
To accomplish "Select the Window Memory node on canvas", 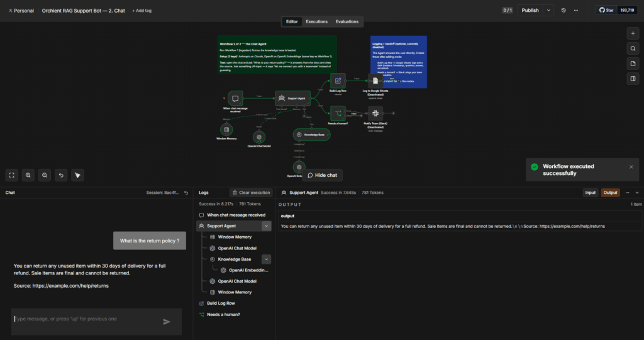I will 226,130.
